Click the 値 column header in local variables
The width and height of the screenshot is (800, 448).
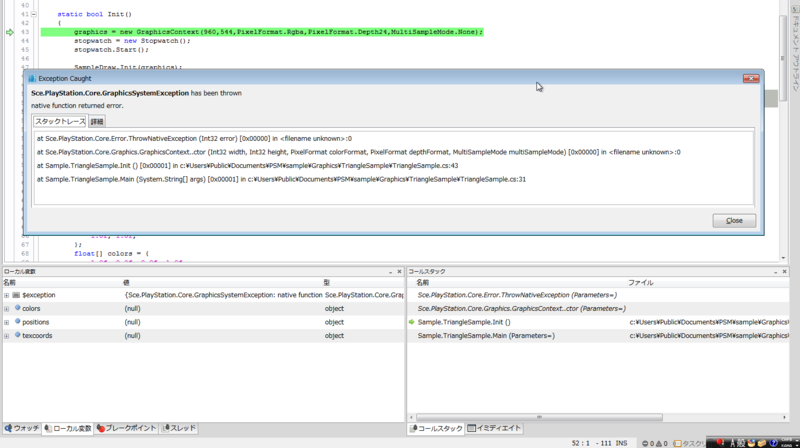221,283
